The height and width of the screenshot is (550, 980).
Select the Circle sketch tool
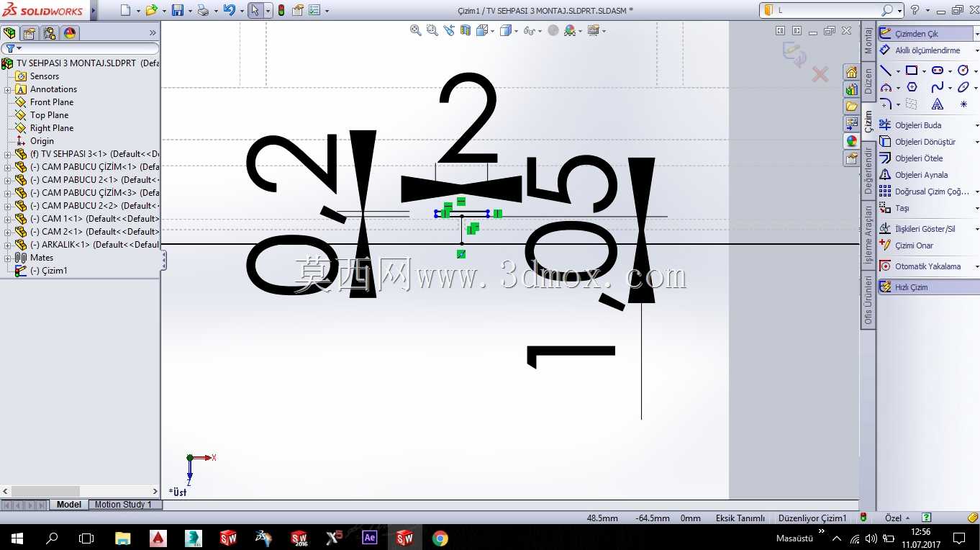(963, 71)
